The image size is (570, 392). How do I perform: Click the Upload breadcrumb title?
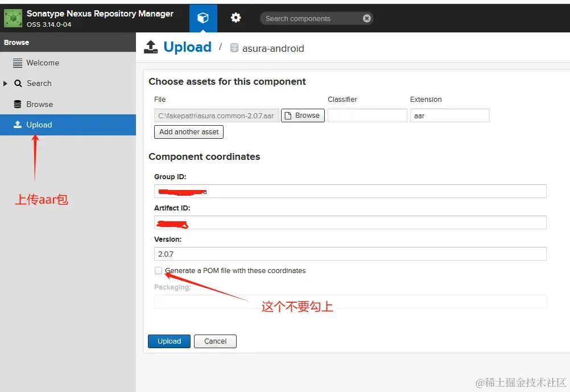coord(187,47)
